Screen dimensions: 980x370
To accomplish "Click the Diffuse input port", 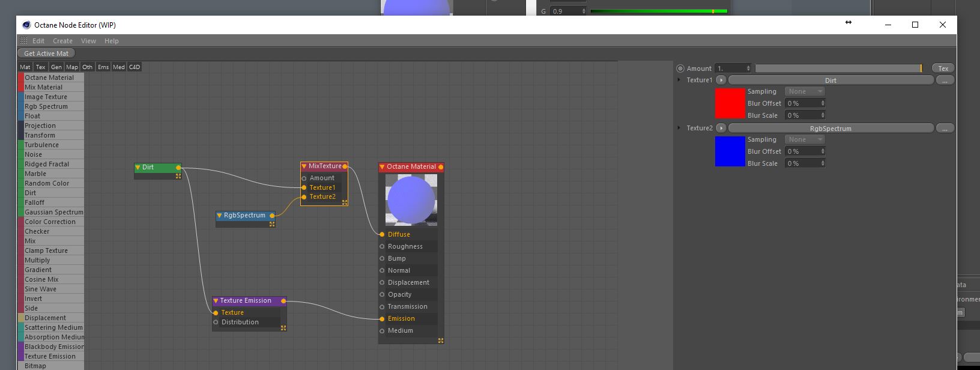I will pyautogui.click(x=382, y=234).
